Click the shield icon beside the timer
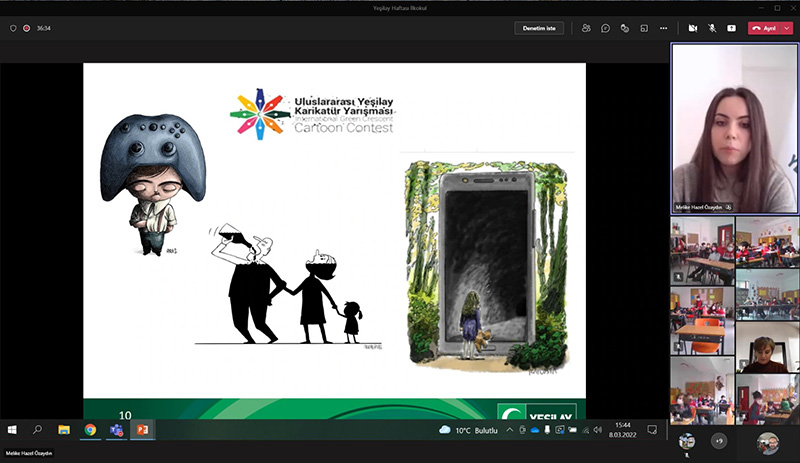Screen dimensions: 800x463 [13, 29]
